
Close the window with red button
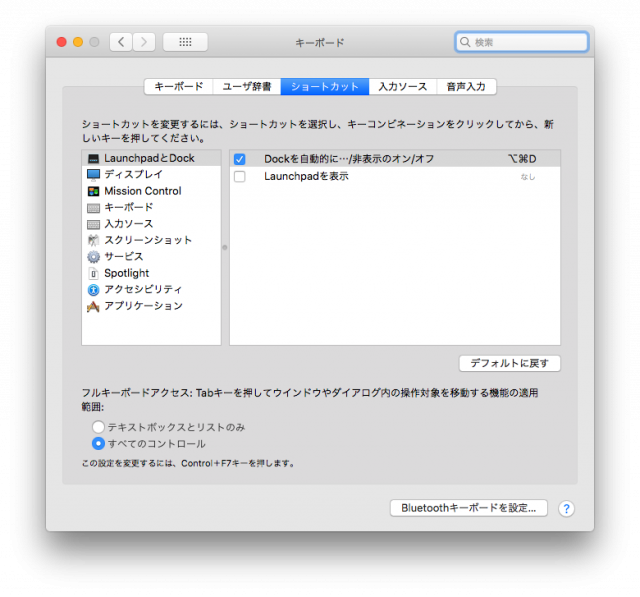62,42
